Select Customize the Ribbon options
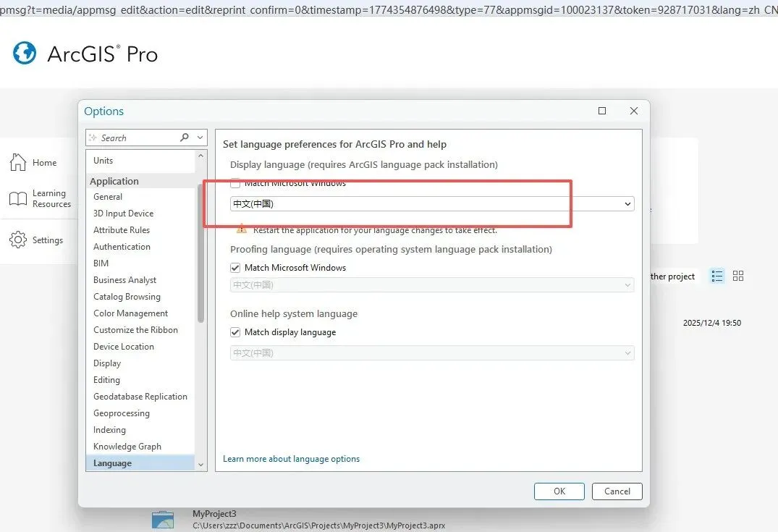 coord(135,330)
